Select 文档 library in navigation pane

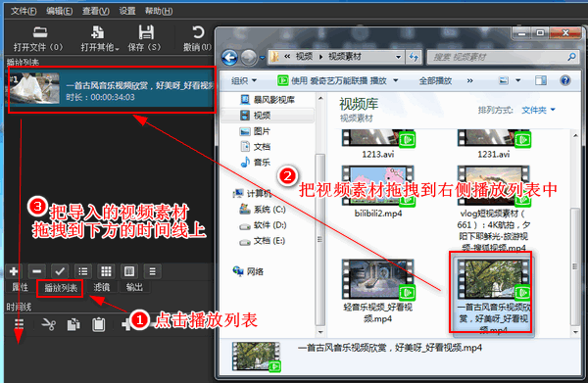click(x=256, y=147)
